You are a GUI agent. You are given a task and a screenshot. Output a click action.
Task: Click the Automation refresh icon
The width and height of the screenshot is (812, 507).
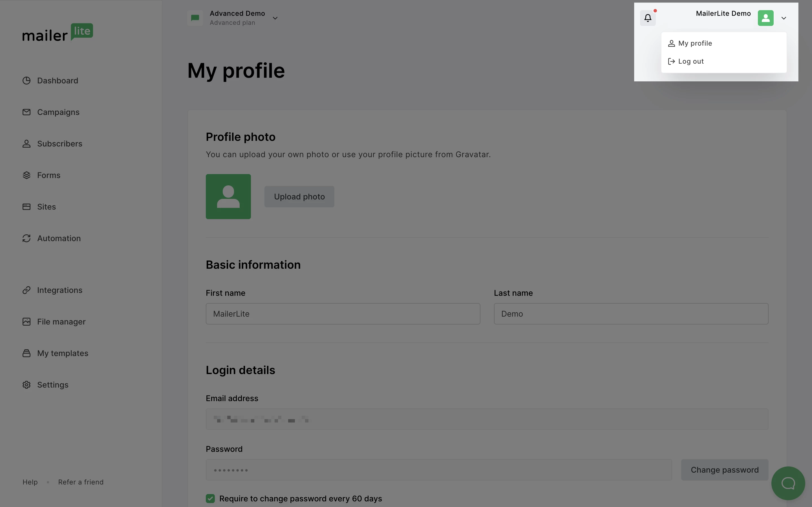click(27, 238)
